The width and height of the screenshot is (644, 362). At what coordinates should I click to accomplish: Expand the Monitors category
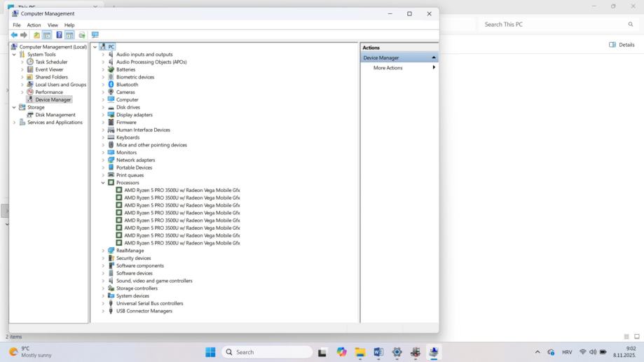pos(103,152)
